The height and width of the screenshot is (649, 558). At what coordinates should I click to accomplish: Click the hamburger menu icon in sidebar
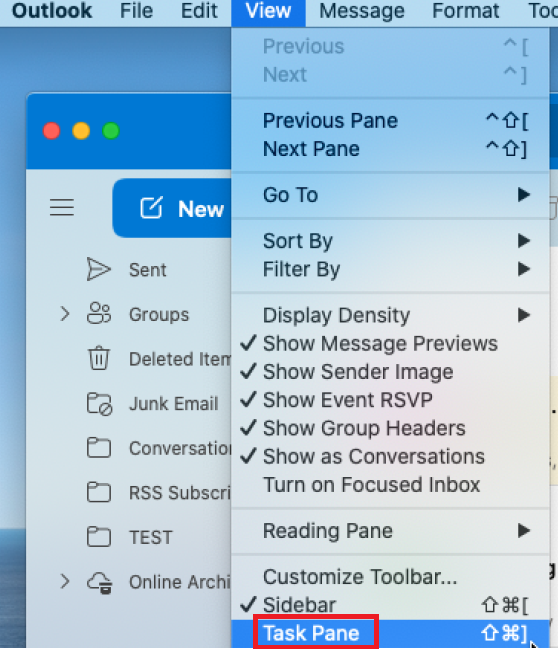(62, 207)
